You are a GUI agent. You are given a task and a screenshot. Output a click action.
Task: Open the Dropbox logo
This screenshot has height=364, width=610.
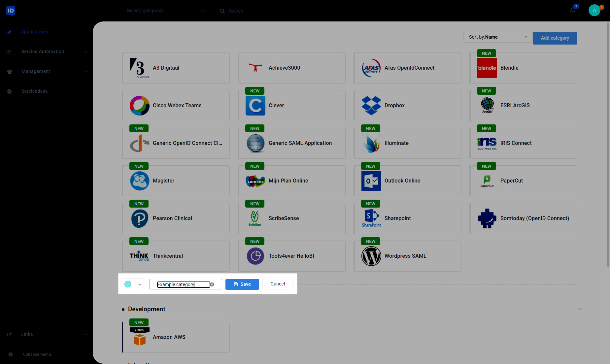coord(371,106)
